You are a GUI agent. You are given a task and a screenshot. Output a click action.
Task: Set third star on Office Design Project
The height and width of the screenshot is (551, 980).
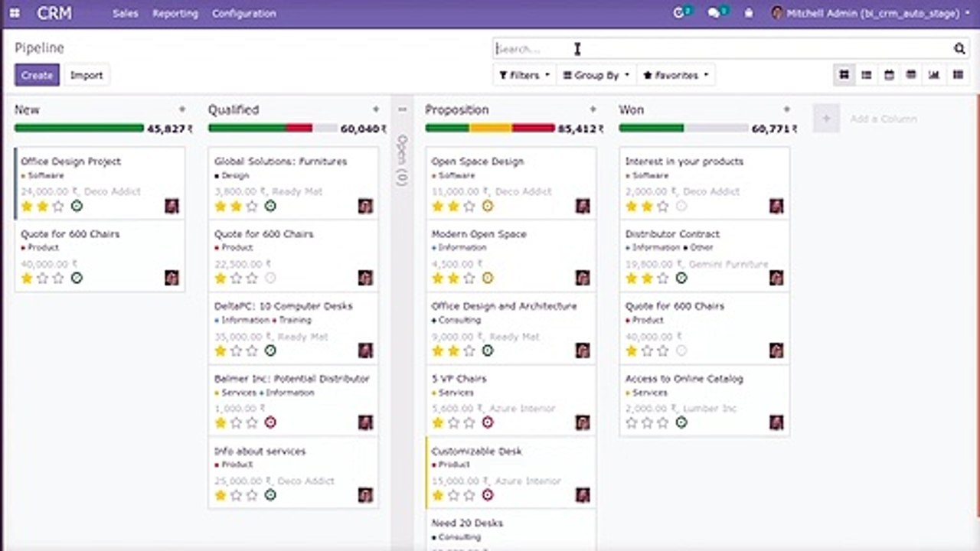pyautogui.click(x=58, y=206)
